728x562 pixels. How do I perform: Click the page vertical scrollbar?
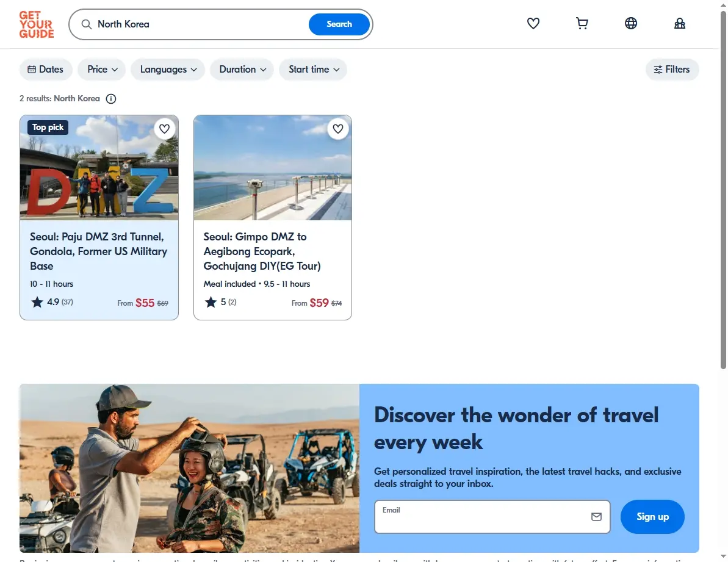pyautogui.click(x=723, y=190)
